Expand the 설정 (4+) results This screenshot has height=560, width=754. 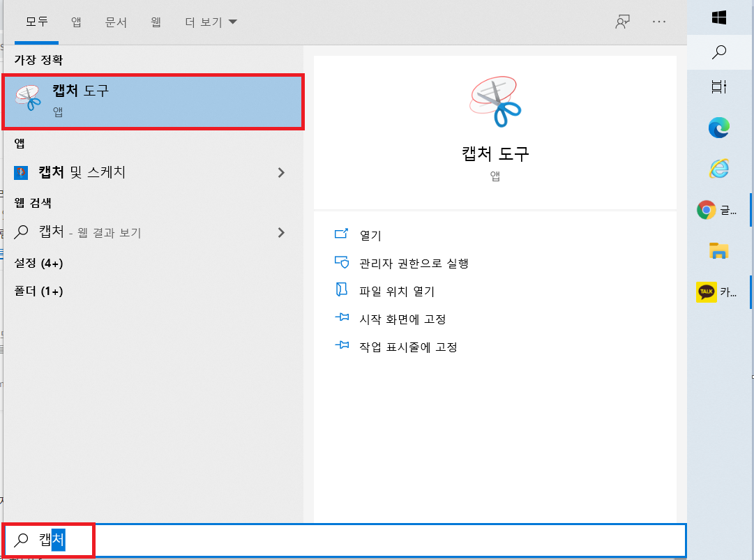click(x=39, y=263)
